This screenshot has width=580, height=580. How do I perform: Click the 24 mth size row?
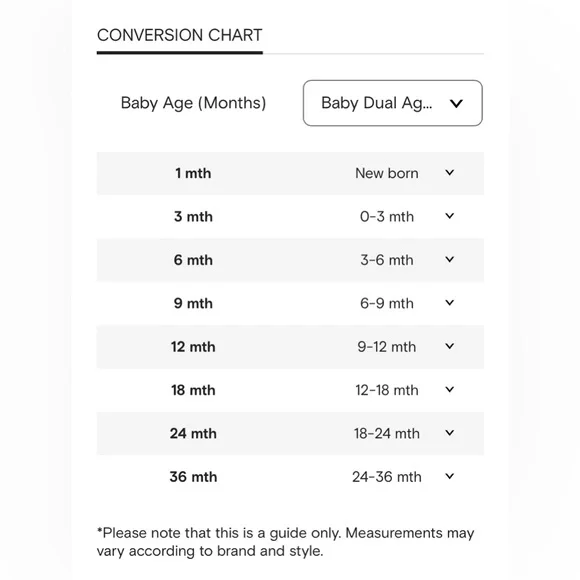pyautogui.click(x=290, y=434)
